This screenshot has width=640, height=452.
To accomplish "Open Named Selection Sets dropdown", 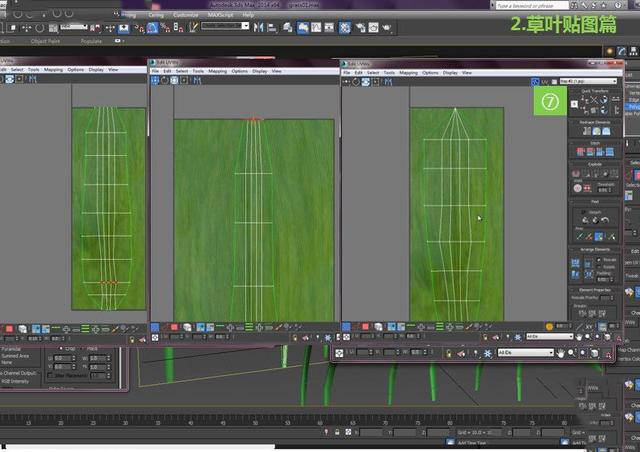I will coord(225,26).
